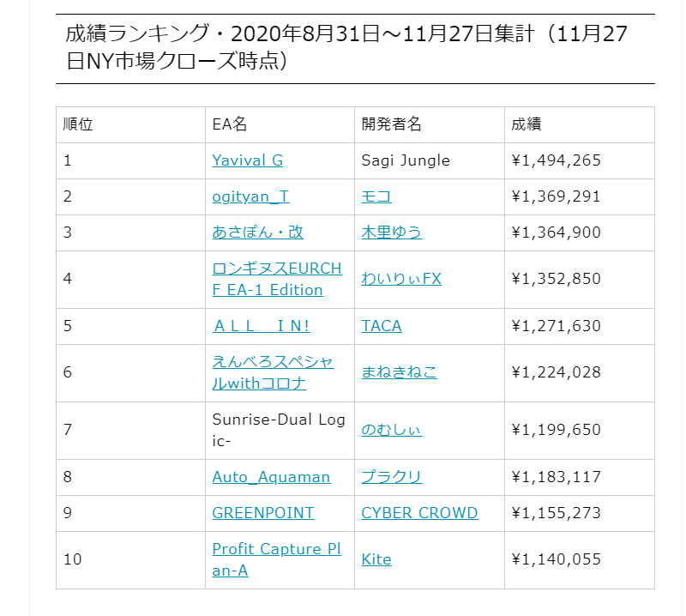Viewport: 686px width, 616px height.
Task: Click the プラクリ developer link
Action: tap(391, 477)
